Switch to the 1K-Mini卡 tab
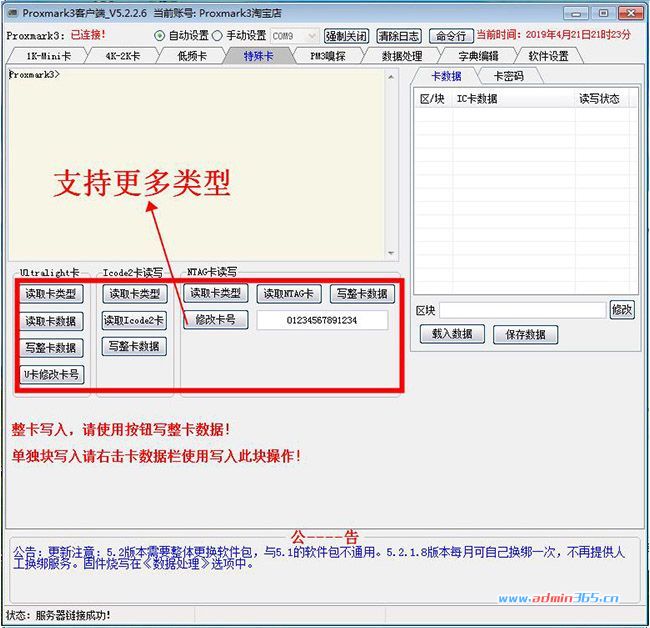The height and width of the screenshot is (628, 650). (x=49, y=56)
